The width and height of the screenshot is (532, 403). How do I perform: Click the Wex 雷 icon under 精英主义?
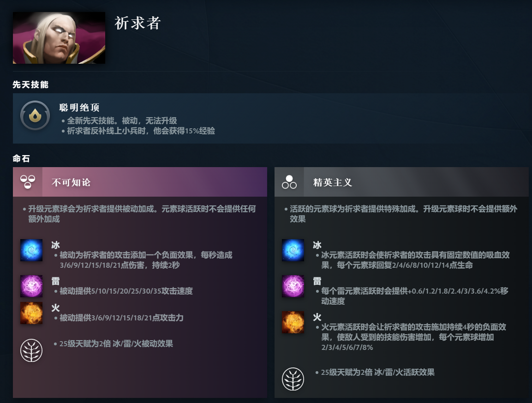pos(293,286)
